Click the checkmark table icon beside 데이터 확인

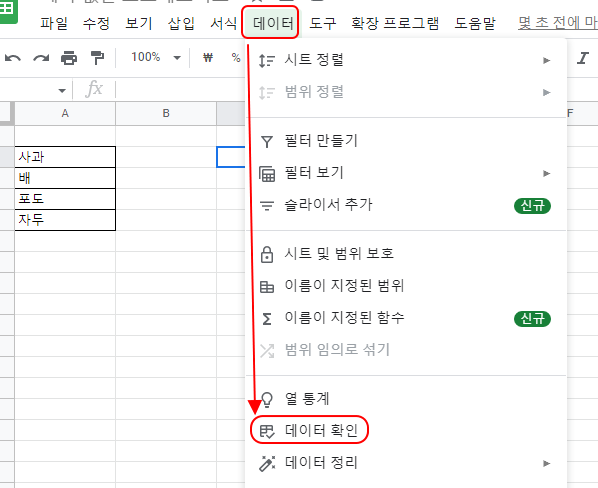click(x=267, y=431)
